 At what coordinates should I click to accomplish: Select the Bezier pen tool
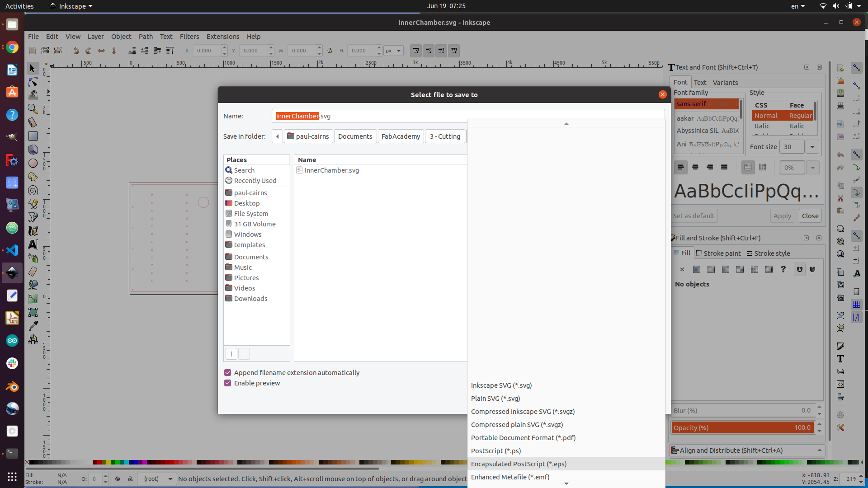pyautogui.click(x=33, y=217)
